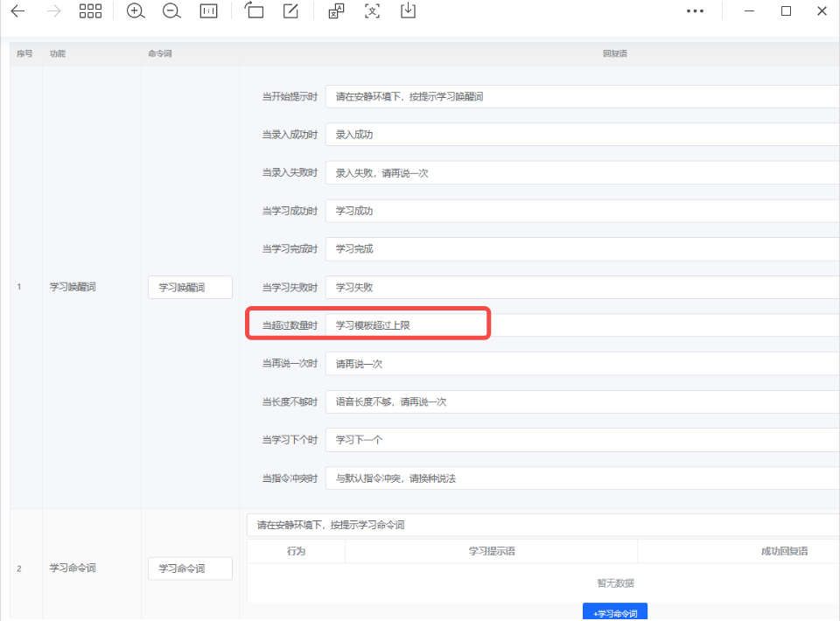Select the 1:1 actual size icon
This screenshot has width=840, height=621.
pos(209,11)
